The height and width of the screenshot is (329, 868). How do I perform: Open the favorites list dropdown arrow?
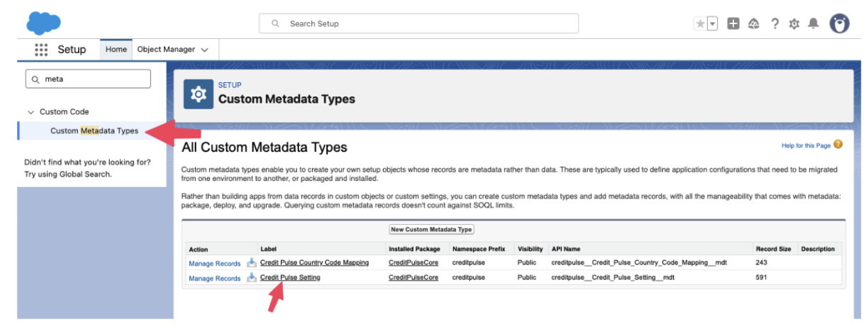point(713,23)
